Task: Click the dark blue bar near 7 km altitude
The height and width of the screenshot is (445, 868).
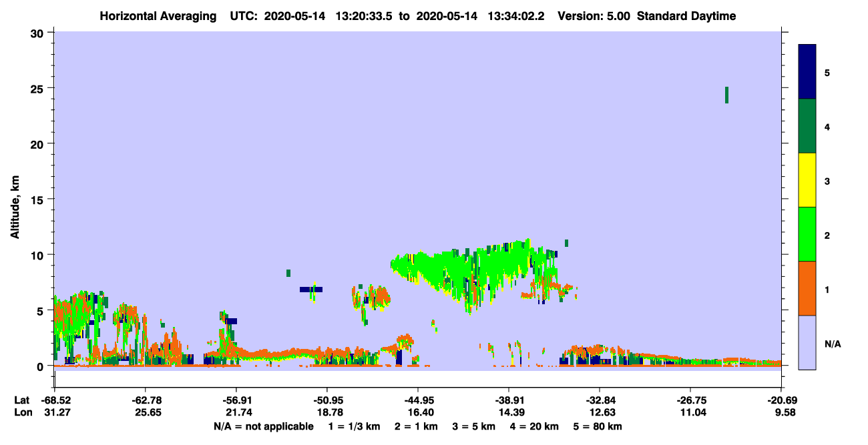Action: point(311,290)
